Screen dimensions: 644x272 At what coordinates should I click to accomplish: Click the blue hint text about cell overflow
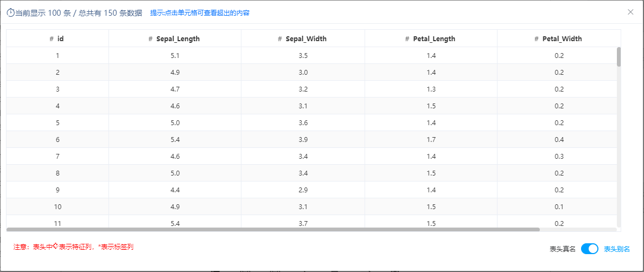(200, 12)
